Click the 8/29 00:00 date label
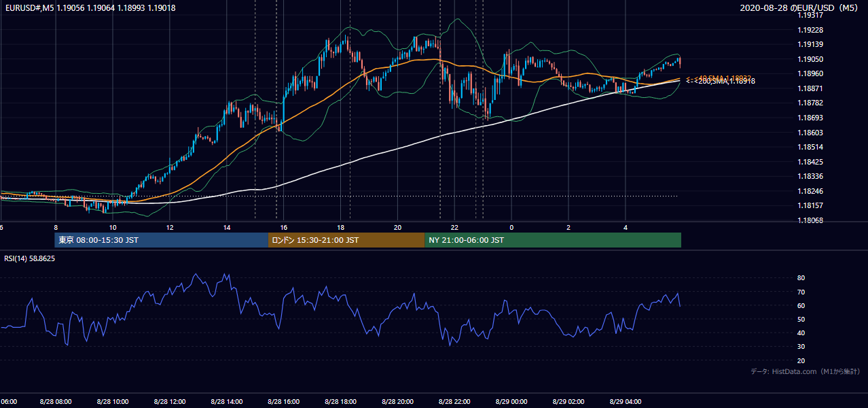 (x=511, y=402)
